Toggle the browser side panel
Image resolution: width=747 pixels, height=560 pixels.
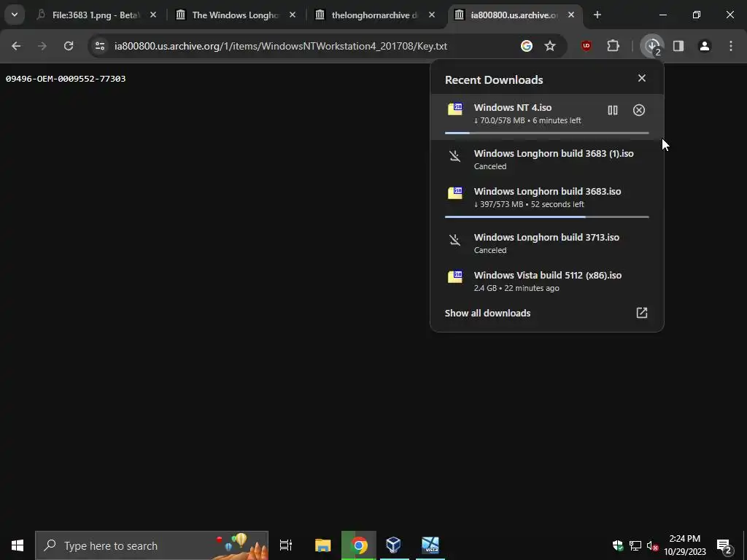[x=678, y=46]
